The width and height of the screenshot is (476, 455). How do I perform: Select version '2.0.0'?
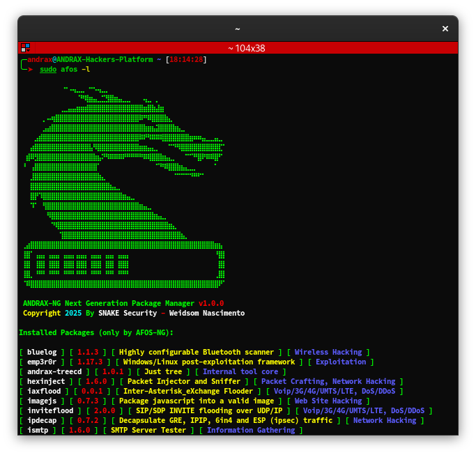(105, 410)
